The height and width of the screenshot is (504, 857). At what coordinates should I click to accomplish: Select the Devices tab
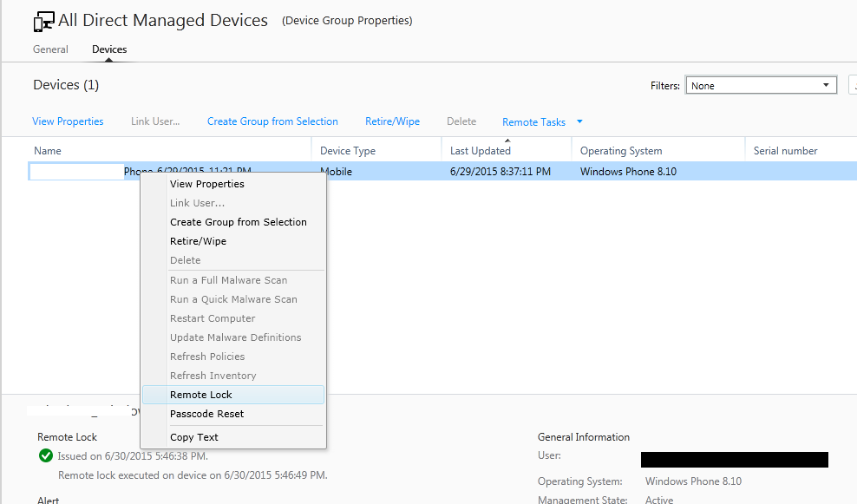pyautogui.click(x=108, y=49)
